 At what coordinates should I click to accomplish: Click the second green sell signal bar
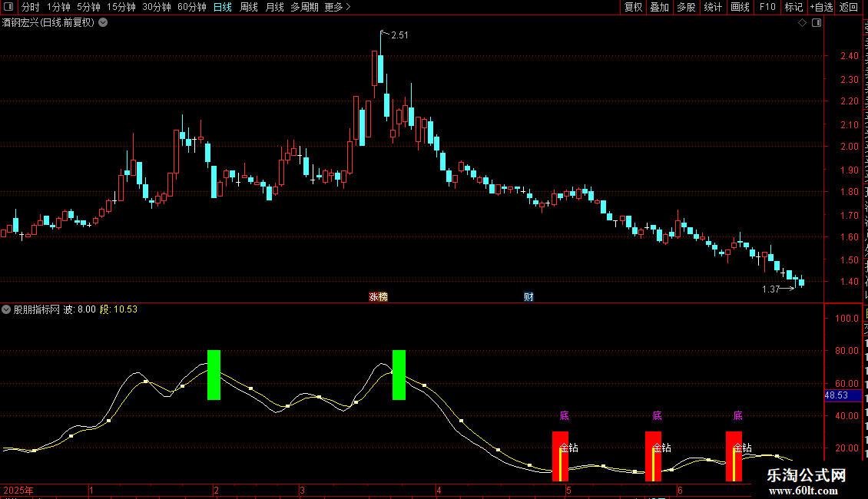point(399,375)
